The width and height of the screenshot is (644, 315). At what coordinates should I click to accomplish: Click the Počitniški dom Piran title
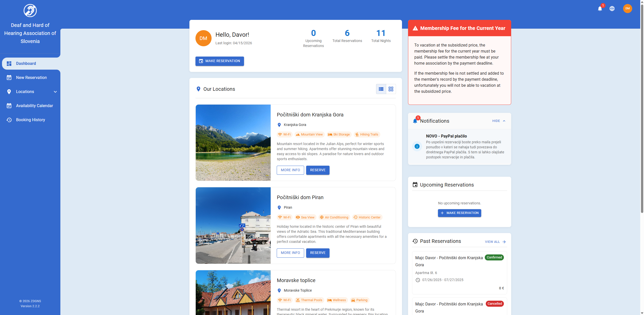pyautogui.click(x=300, y=197)
